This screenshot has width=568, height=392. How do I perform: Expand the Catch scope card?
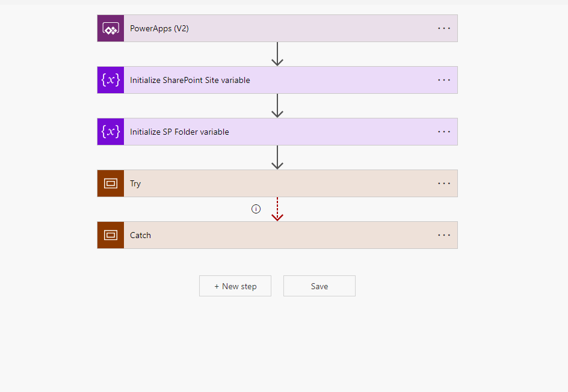pyautogui.click(x=277, y=234)
